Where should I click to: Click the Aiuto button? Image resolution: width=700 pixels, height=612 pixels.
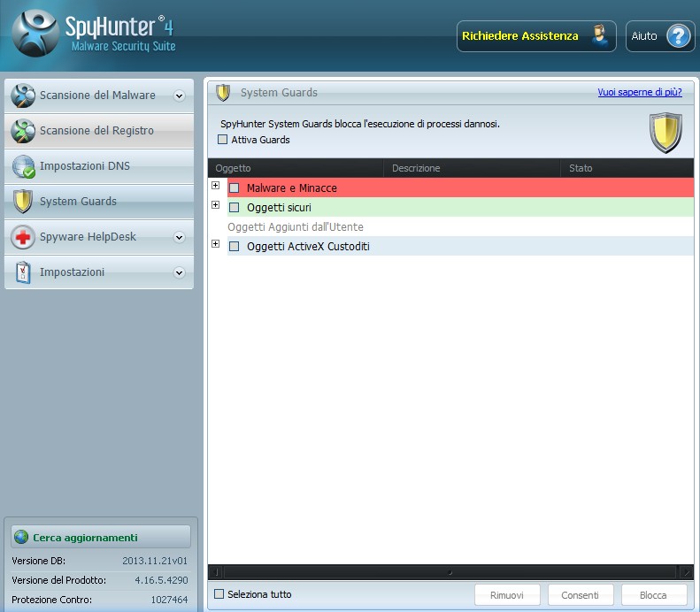[660, 36]
